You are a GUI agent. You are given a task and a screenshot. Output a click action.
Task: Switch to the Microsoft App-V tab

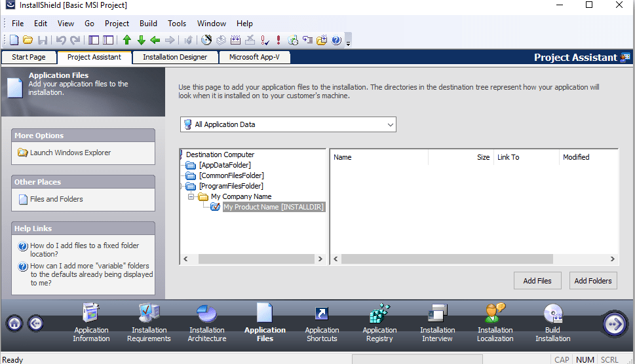pyautogui.click(x=254, y=57)
